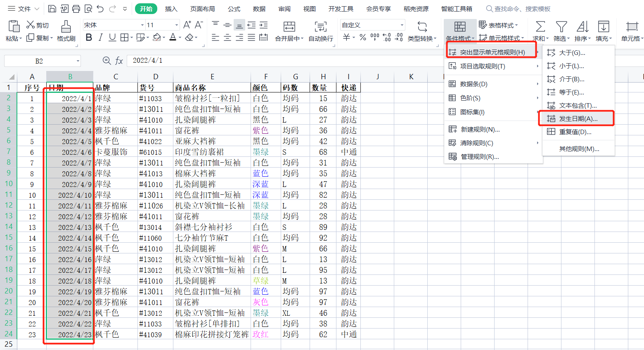Click the select-all corner of the sheet

pyautogui.click(x=11, y=77)
